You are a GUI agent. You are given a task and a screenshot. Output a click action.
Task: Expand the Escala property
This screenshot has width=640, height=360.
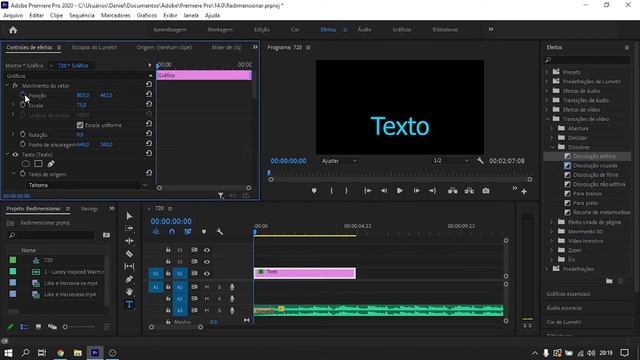(x=13, y=105)
